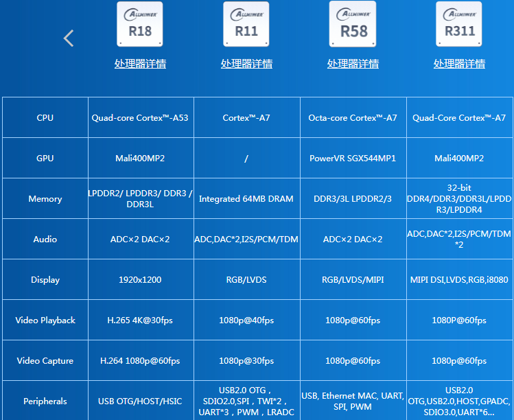Click the Allwinner R11 chip icon
Image resolution: width=514 pixels, height=420 pixels.
click(x=246, y=24)
